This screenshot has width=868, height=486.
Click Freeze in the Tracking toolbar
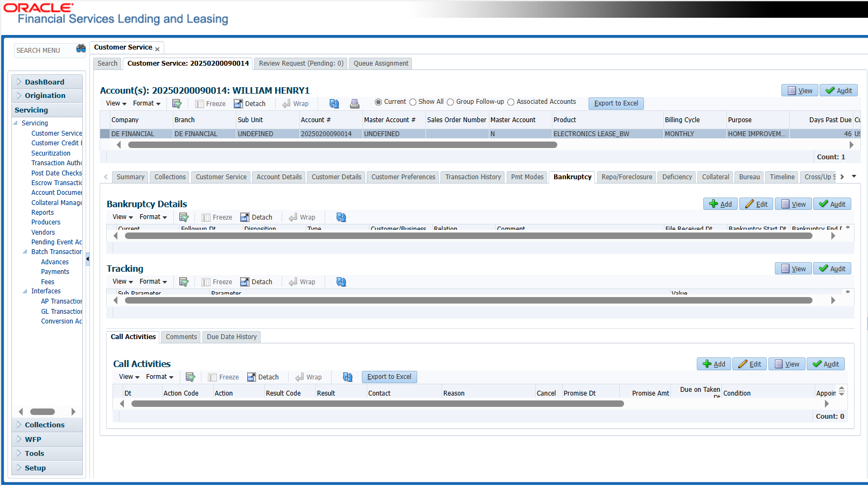tap(216, 282)
